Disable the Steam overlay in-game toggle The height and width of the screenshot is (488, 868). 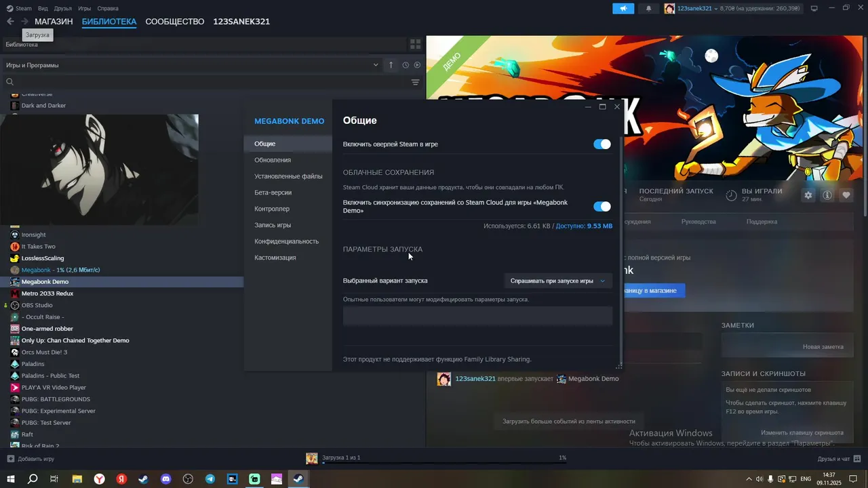pos(602,144)
